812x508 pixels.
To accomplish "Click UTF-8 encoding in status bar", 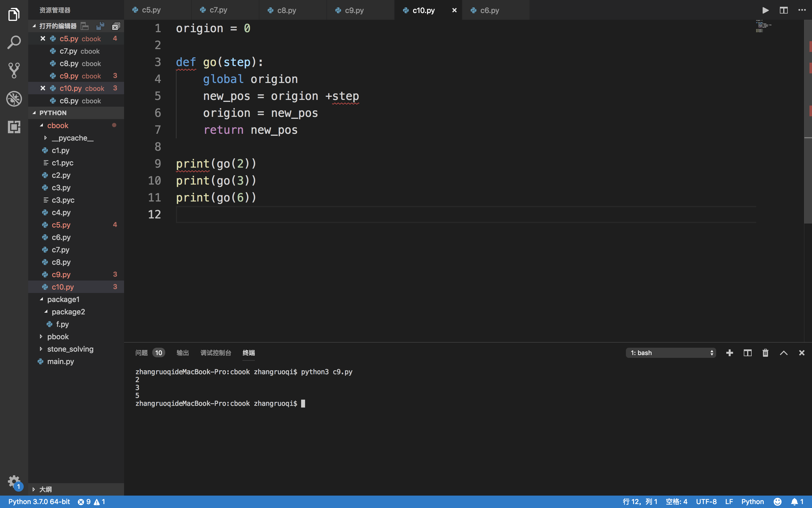I will pos(706,502).
